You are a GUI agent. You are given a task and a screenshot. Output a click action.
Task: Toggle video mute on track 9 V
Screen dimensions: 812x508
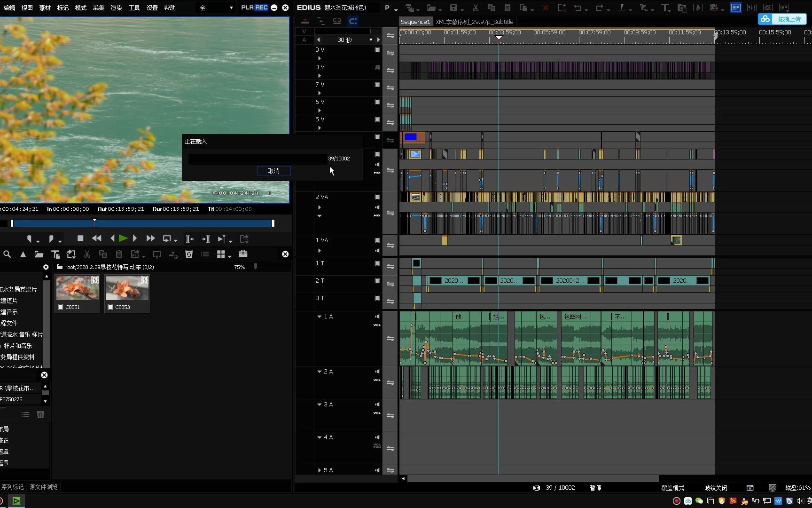pos(377,50)
